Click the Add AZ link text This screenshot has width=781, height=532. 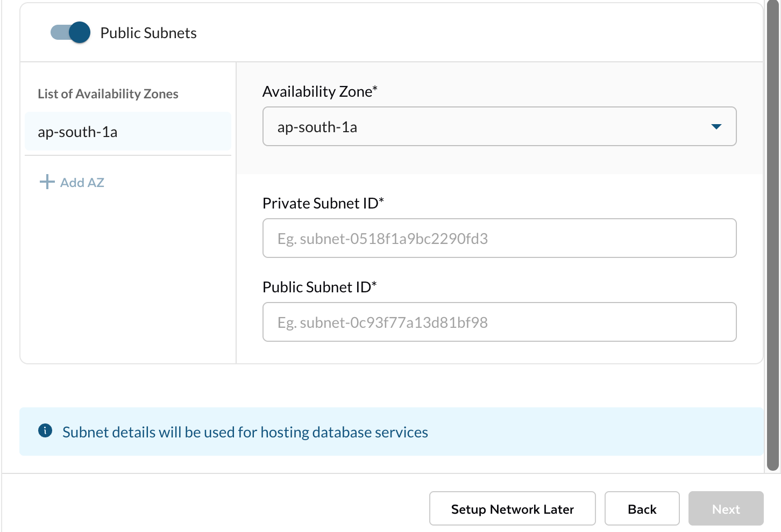click(82, 183)
